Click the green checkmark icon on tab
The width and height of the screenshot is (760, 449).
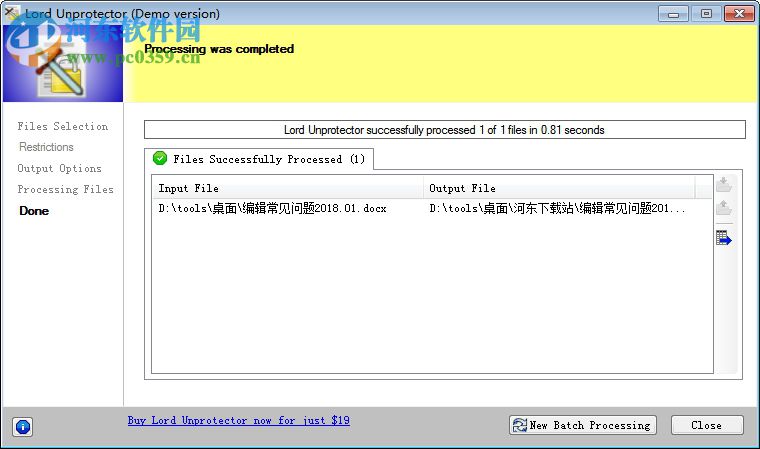point(159,158)
